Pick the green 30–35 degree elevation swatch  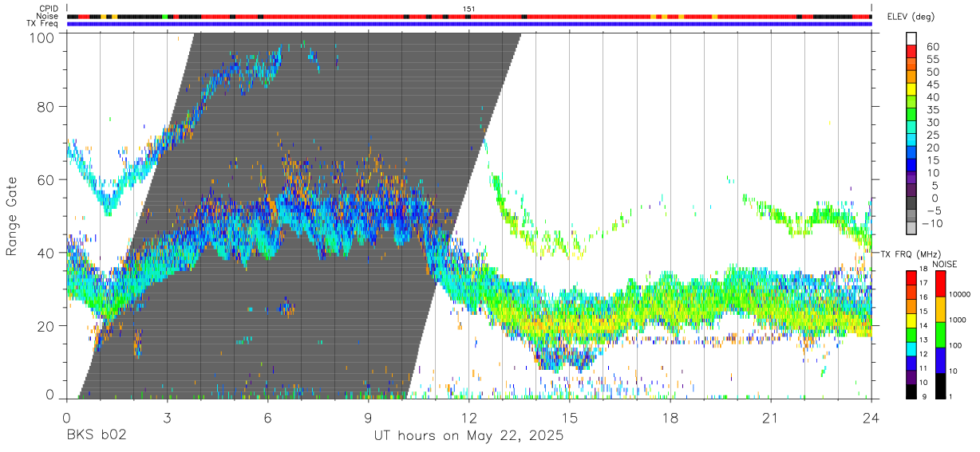pyautogui.click(x=911, y=116)
